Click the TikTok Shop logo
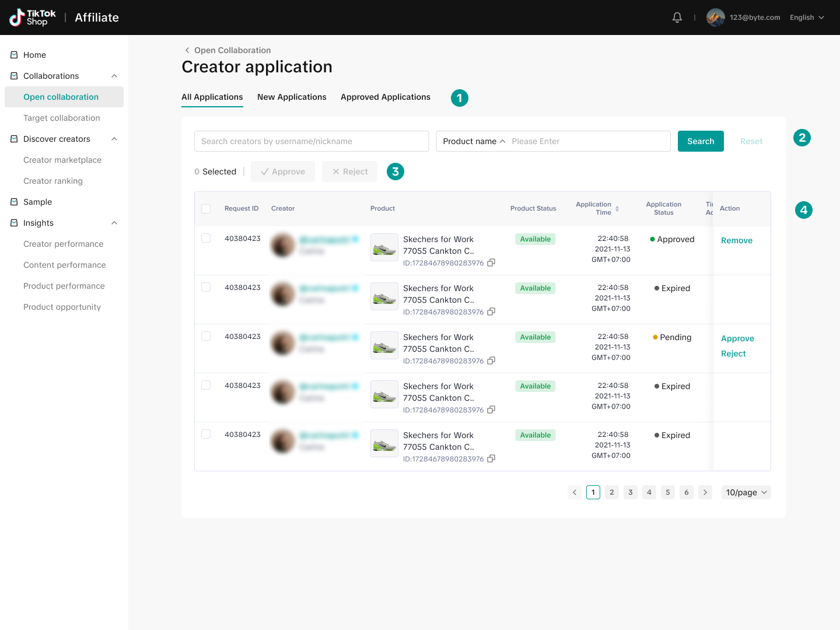The height and width of the screenshot is (630, 840). click(x=33, y=17)
